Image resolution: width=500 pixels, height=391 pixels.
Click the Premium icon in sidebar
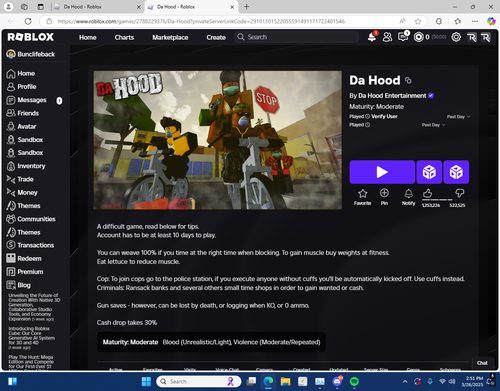pyautogui.click(x=11, y=272)
